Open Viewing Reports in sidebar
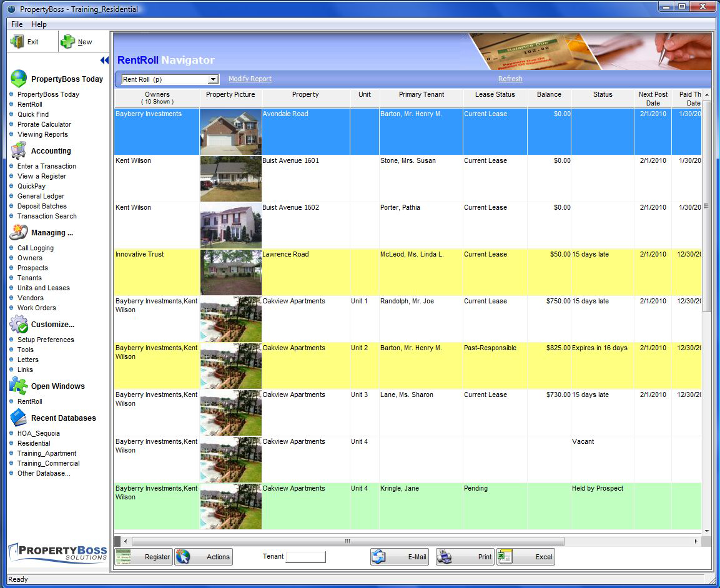720x588 pixels. (42, 134)
